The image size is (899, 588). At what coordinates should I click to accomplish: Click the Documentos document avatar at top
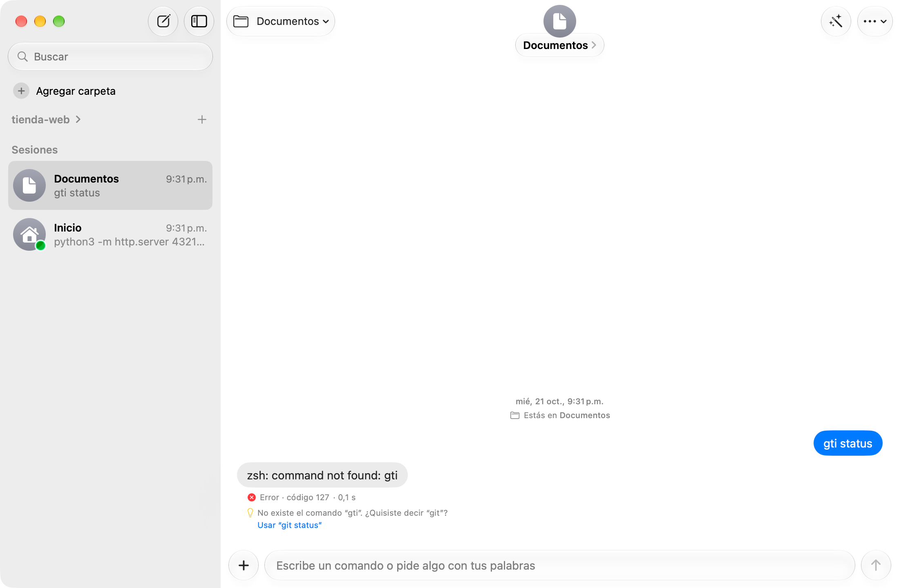pyautogui.click(x=559, y=21)
